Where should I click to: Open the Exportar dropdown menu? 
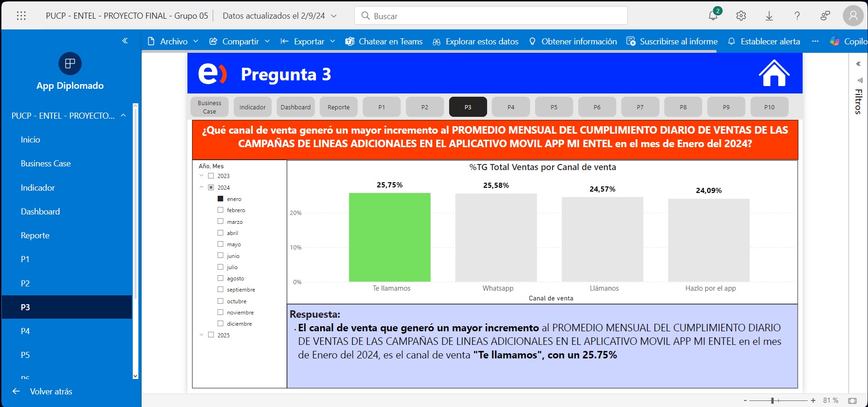coord(308,41)
